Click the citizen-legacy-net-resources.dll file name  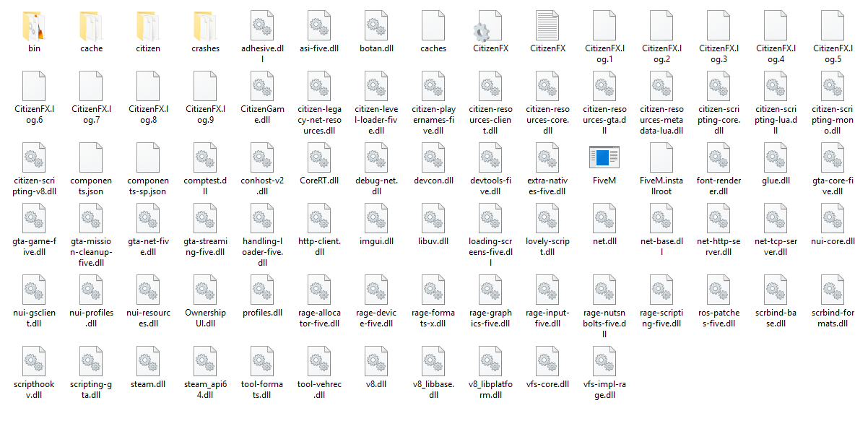(320, 120)
